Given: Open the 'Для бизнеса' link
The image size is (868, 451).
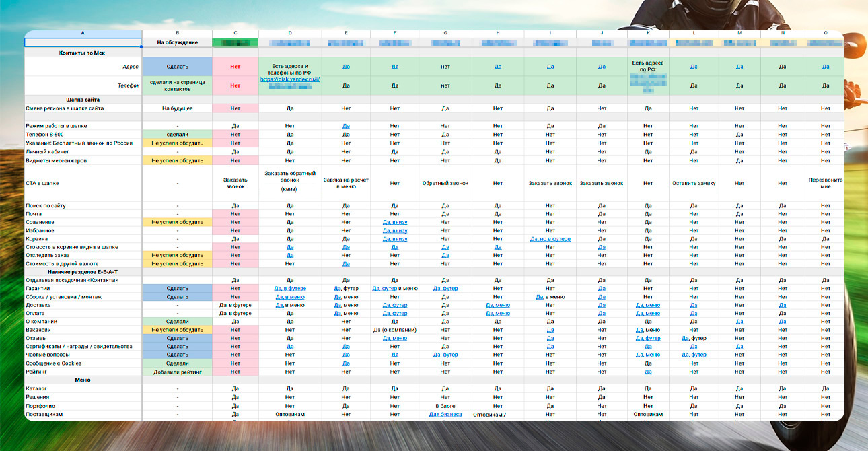Looking at the screenshot, I should coord(445,415).
